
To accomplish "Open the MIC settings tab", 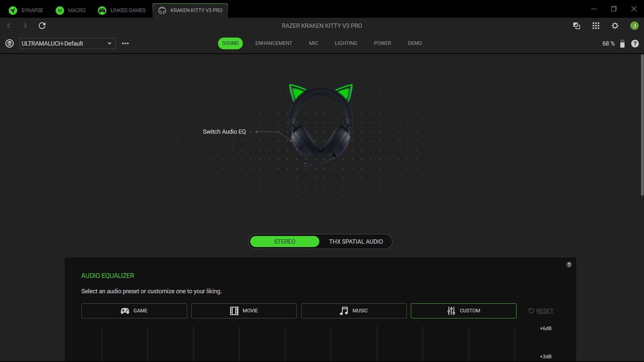I will pos(314,43).
